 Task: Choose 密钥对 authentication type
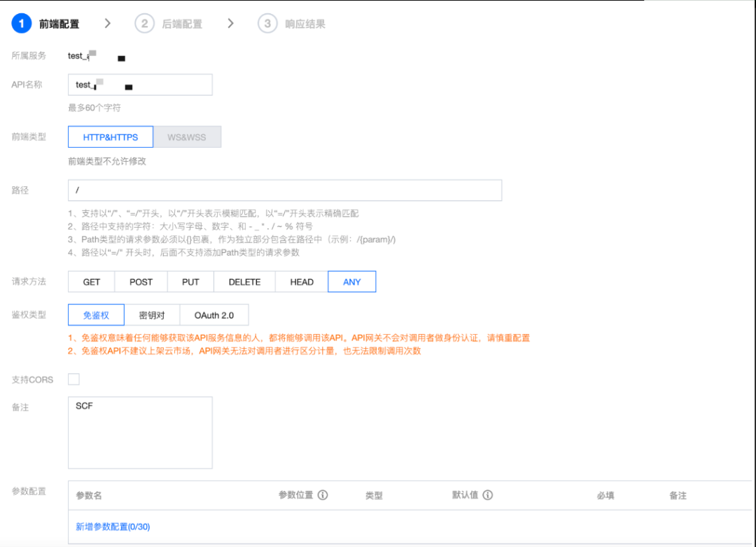(152, 315)
